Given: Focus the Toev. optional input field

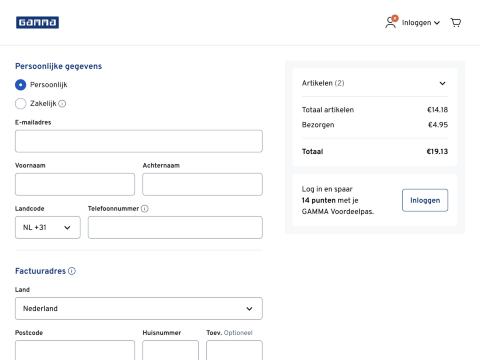Looking at the screenshot, I should tap(234, 350).
